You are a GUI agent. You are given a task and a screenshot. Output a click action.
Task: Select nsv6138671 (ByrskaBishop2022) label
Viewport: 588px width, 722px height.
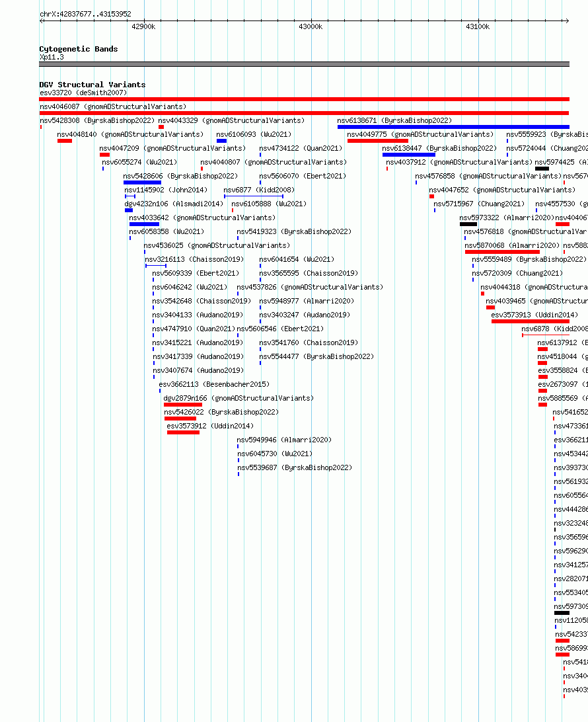pyautogui.click(x=394, y=120)
